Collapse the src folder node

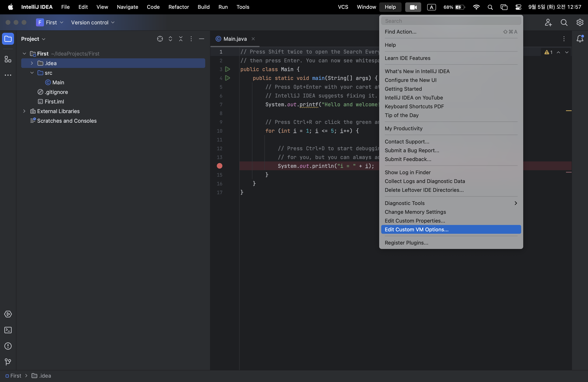(32, 73)
